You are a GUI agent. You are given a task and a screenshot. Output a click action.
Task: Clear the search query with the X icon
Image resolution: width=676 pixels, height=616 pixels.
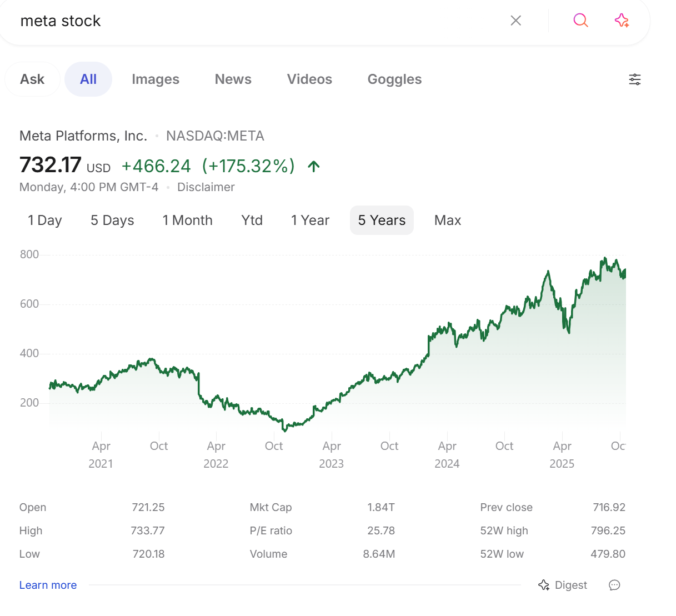[x=516, y=21]
